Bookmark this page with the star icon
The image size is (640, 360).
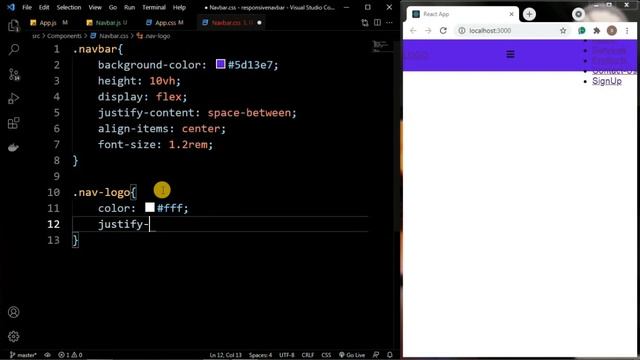pyautogui.click(x=563, y=31)
